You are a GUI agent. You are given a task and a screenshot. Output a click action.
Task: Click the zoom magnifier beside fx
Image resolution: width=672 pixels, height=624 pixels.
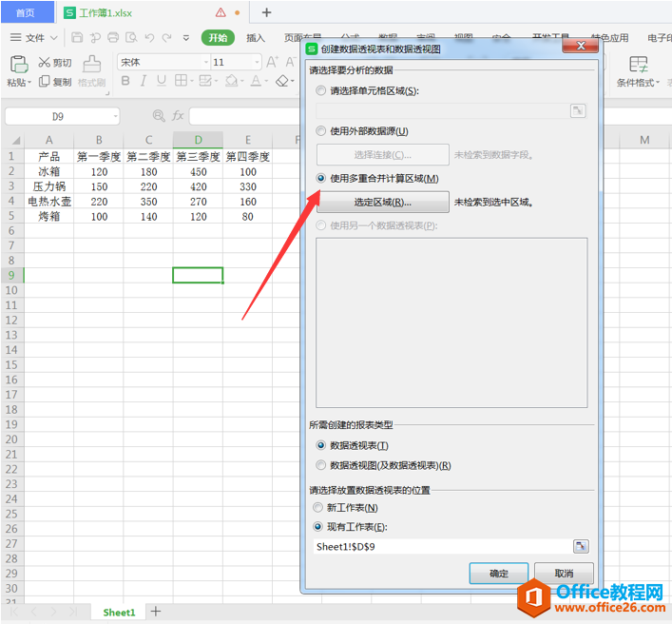159,116
